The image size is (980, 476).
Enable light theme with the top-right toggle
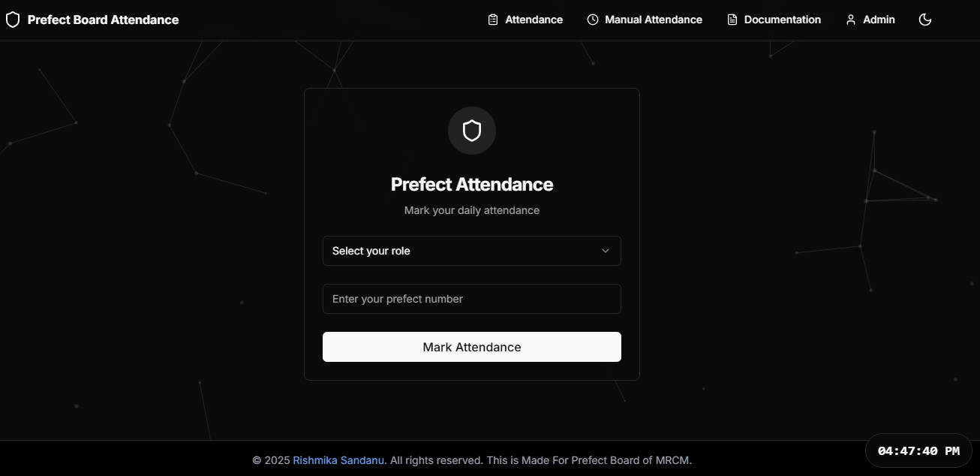[x=924, y=19]
